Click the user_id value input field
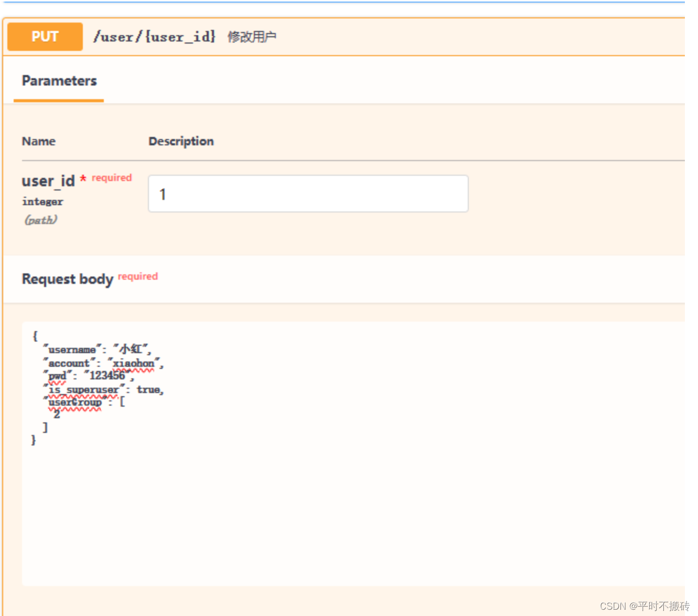 [x=307, y=194]
